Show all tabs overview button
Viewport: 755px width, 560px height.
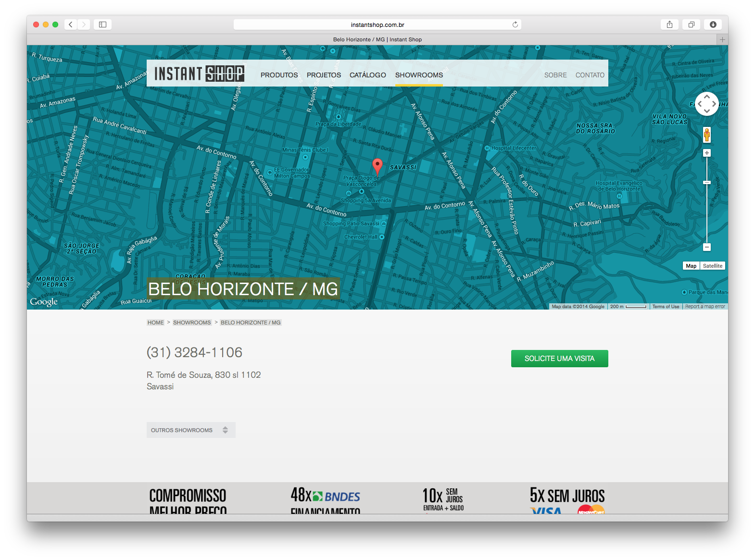click(691, 25)
